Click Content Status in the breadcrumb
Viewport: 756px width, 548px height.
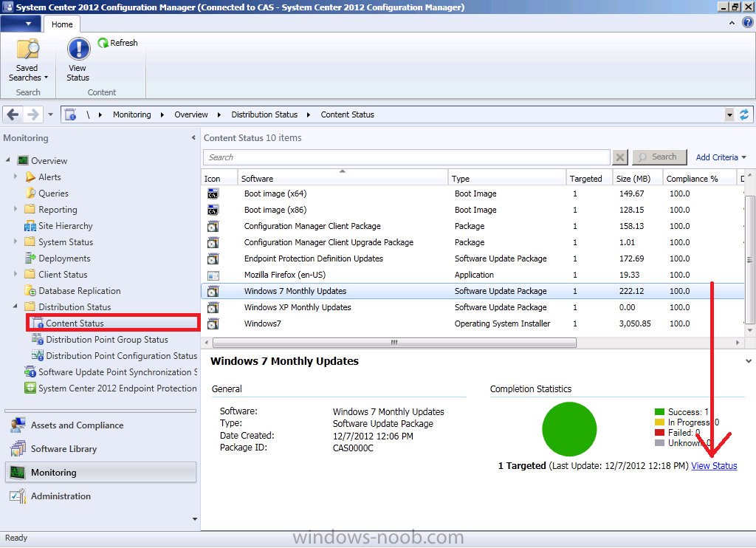click(x=347, y=114)
